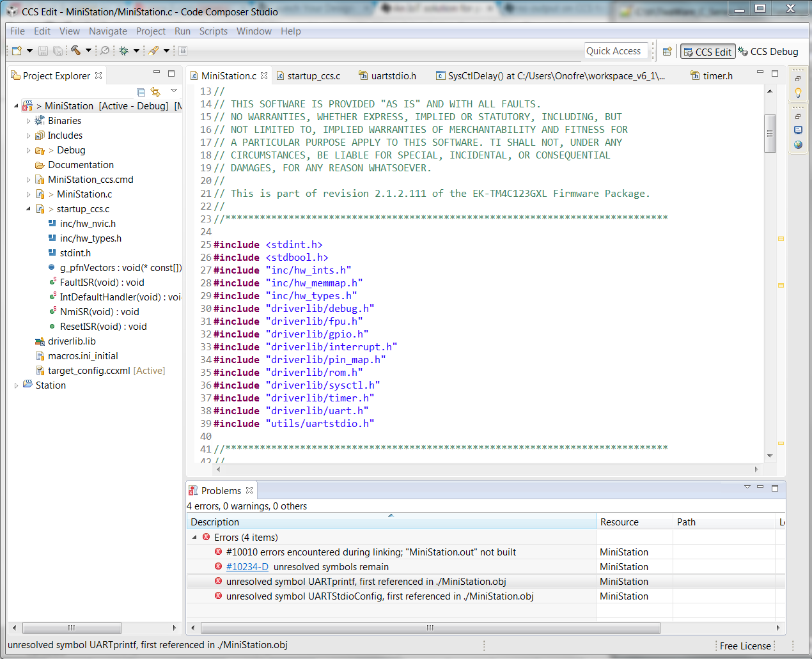
Task: Click the Problems panel horizontal scrollbar
Action: [x=430, y=628]
